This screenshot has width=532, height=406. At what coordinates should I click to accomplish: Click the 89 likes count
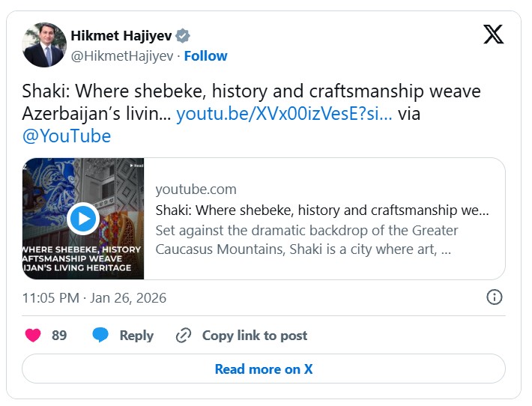(x=59, y=335)
